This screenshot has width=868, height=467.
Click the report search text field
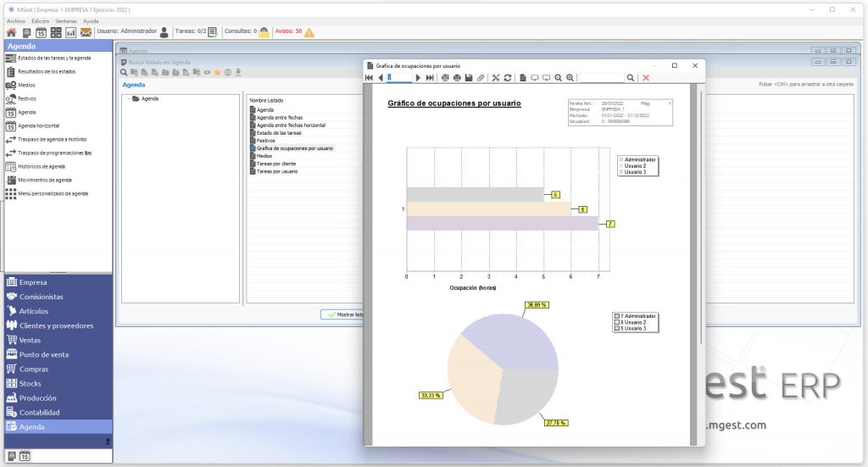pos(601,78)
